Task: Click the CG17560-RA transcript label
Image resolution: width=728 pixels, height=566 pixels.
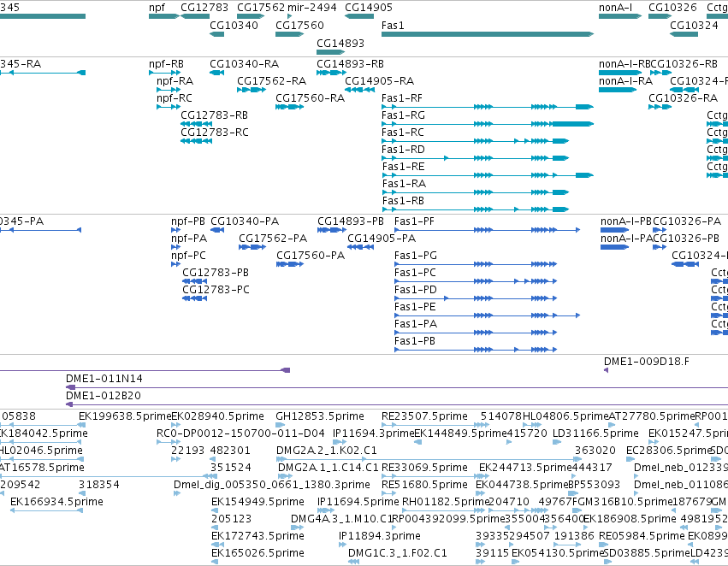Action: pos(311,98)
